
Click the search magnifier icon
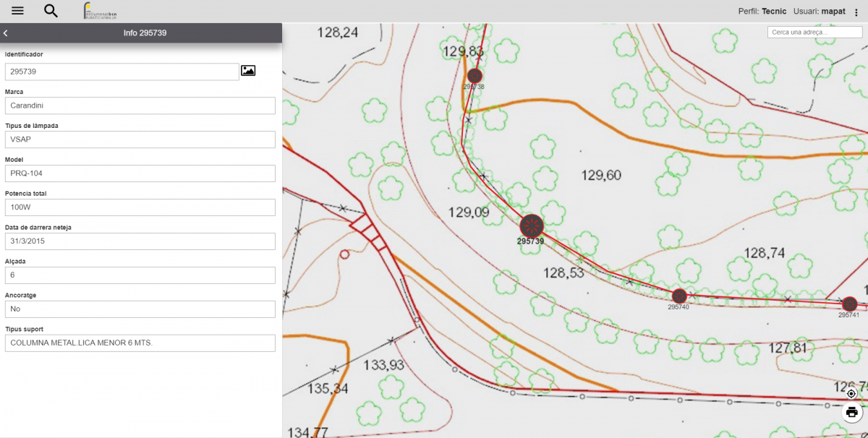[51, 11]
